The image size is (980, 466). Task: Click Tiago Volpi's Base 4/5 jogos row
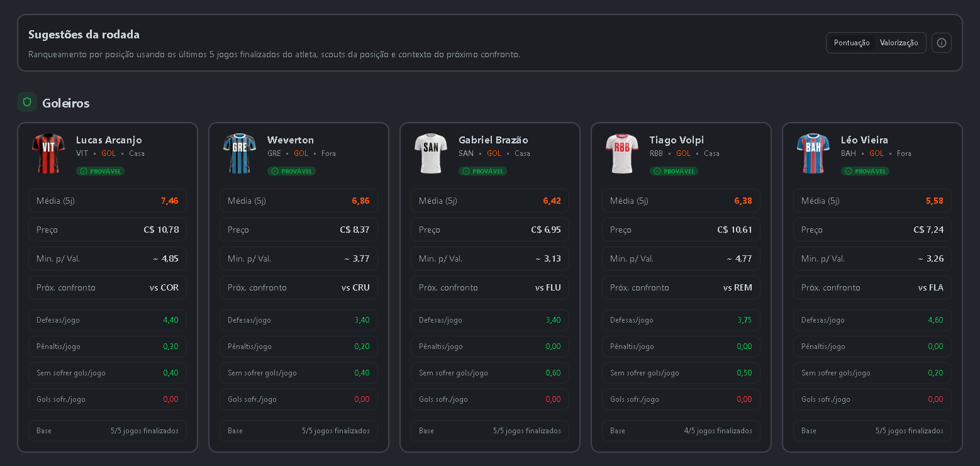pos(681,431)
